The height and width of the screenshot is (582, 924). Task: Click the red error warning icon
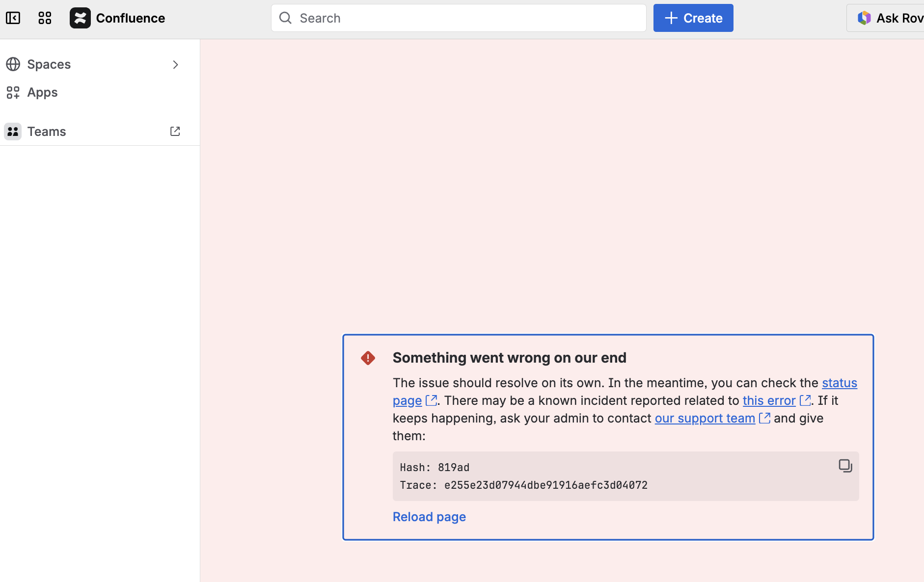click(368, 358)
